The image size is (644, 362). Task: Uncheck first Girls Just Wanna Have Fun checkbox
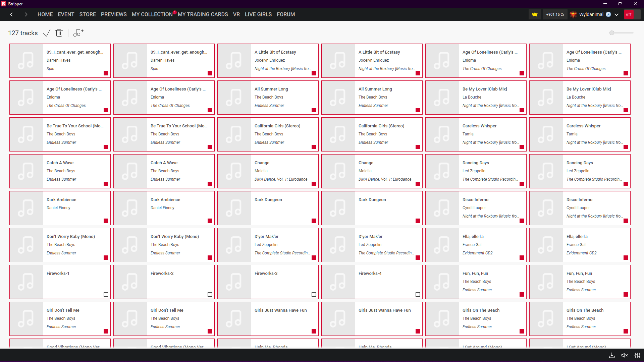(314, 331)
